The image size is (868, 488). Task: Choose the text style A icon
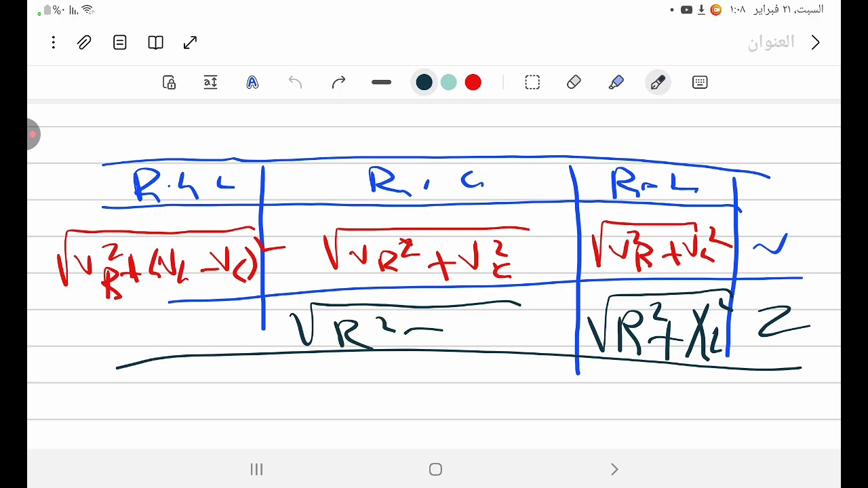(252, 83)
